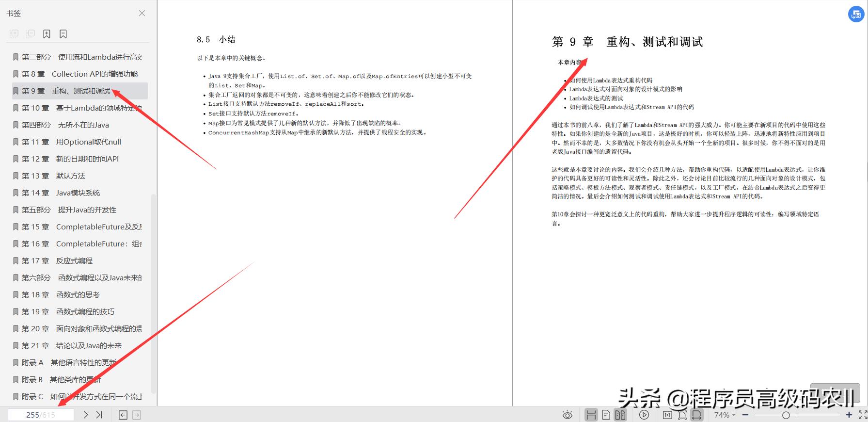Open bookmark 第三部分 使用流和Lambda
Image resolution: width=868 pixels, height=422 pixels.
[80, 57]
